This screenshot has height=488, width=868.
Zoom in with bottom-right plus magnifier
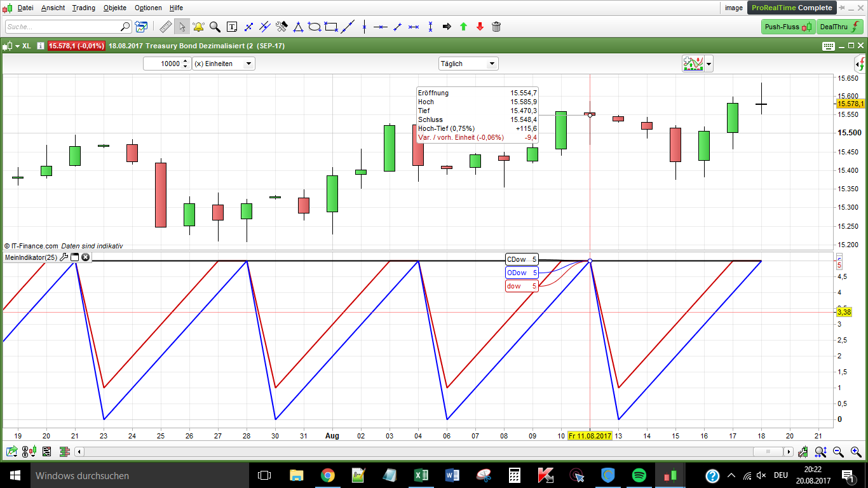[x=855, y=452]
